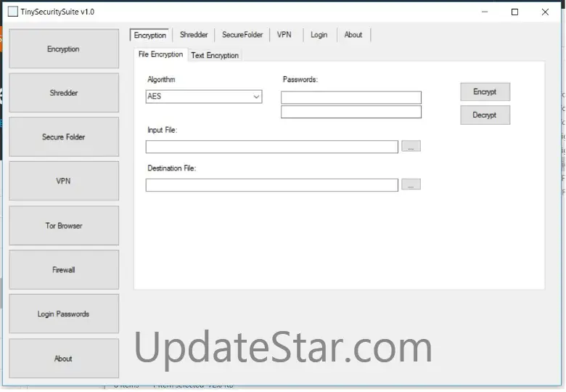
Task: Select the Text Encryption sub-tab
Action: point(215,56)
